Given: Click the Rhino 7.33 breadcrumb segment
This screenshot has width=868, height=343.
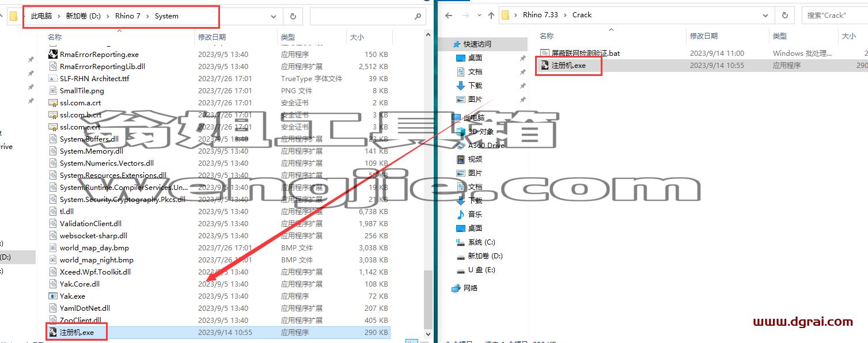Looking at the screenshot, I should click(x=540, y=15).
